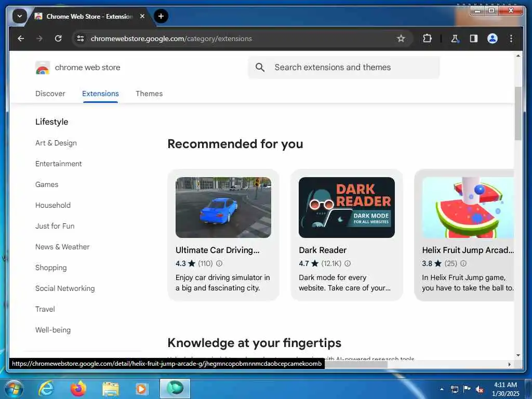Viewport: 532px width, 399px height.
Task: Open Ultimate Car Driving thumbnail
Action: (223, 207)
